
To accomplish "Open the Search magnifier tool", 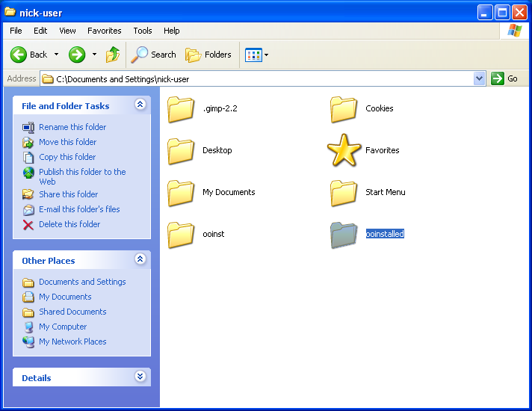I will pos(140,55).
